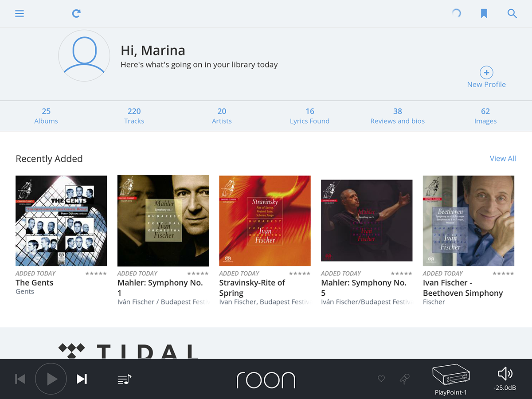This screenshot has height=399, width=532.
Task: Open Mahler Symphony No. 1 cover
Action: pos(163,221)
